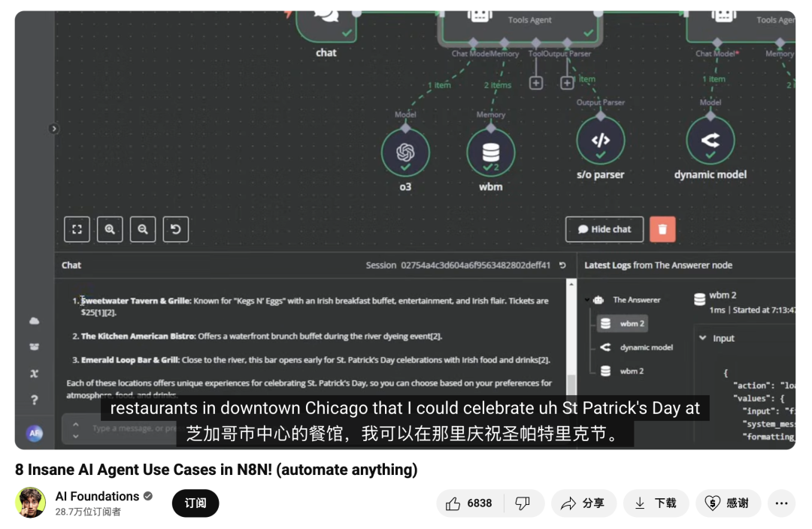The width and height of the screenshot is (812, 529).
Task: Select the chat trigger node
Action: pyautogui.click(x=326, y=26)
